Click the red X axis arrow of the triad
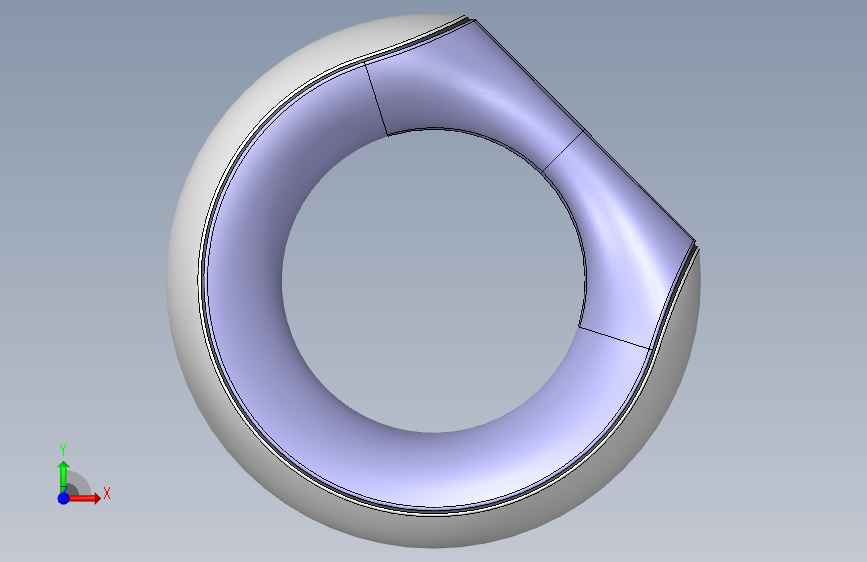Image resolution: width=867 pixels, height=562 pixels. (x=84, y=498)
